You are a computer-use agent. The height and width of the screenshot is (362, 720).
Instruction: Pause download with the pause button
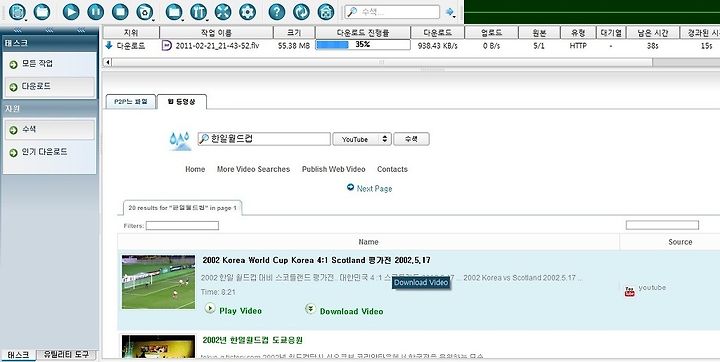[x=96, y=11]
